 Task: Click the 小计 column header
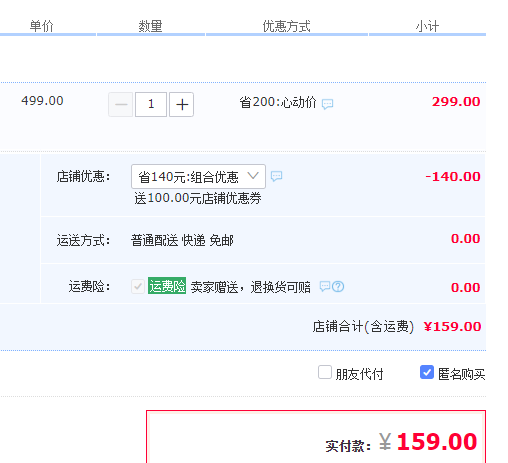427,26
